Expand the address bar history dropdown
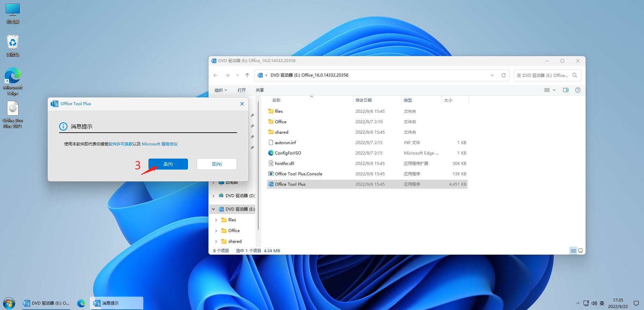 [x=492, y=75]
